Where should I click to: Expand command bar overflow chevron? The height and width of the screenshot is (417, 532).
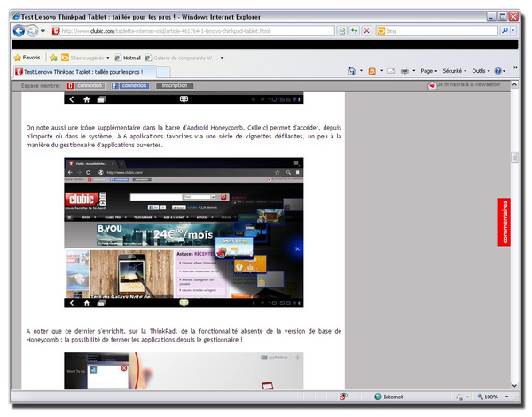click(x=515, y=67)
